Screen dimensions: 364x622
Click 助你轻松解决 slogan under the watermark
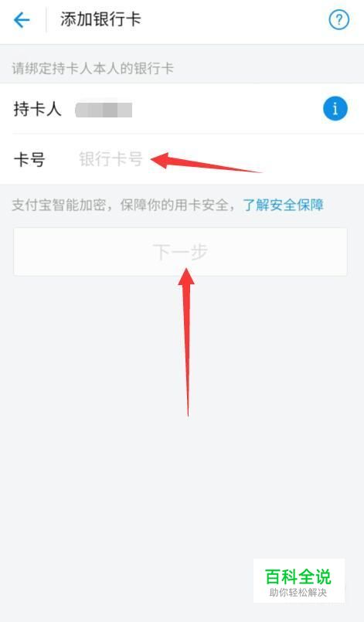click(x=298, y=593)
